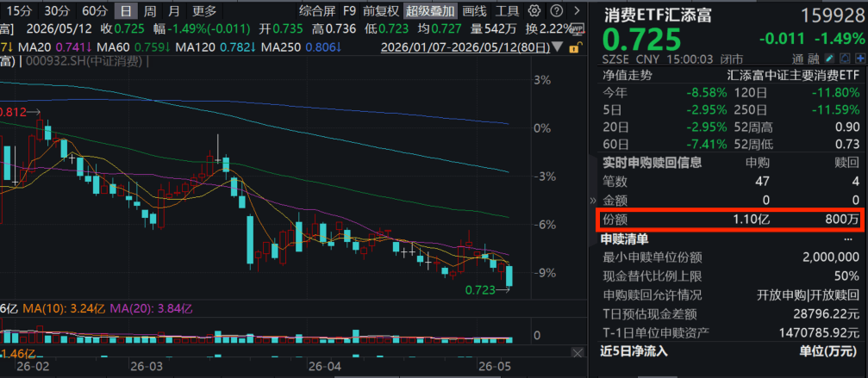Toggle the orange padlock lock icon

point(574,47)
